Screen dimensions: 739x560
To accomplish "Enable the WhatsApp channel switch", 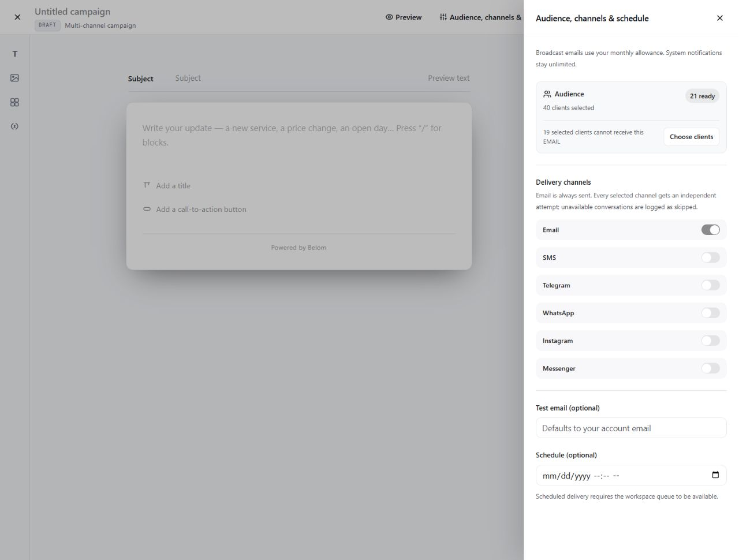I will coord(711,313).
